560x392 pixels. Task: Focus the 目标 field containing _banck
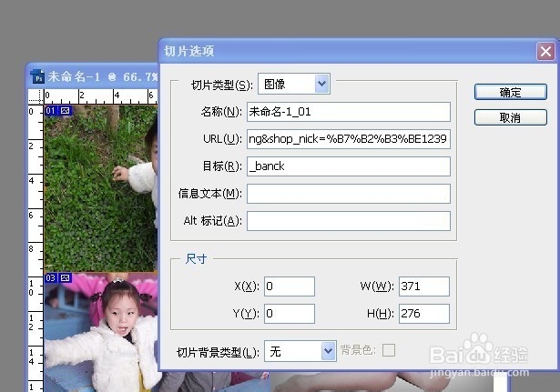click(349, 166)
